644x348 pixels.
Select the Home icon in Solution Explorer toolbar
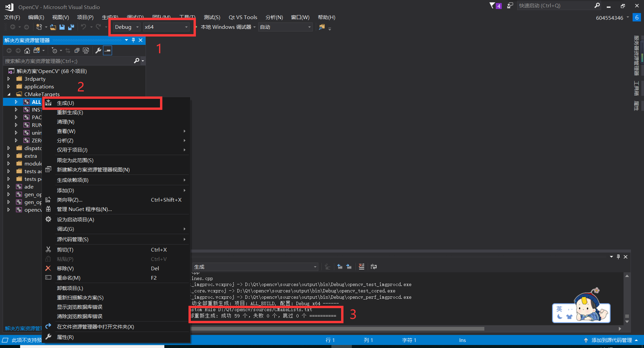click(27, 50)
